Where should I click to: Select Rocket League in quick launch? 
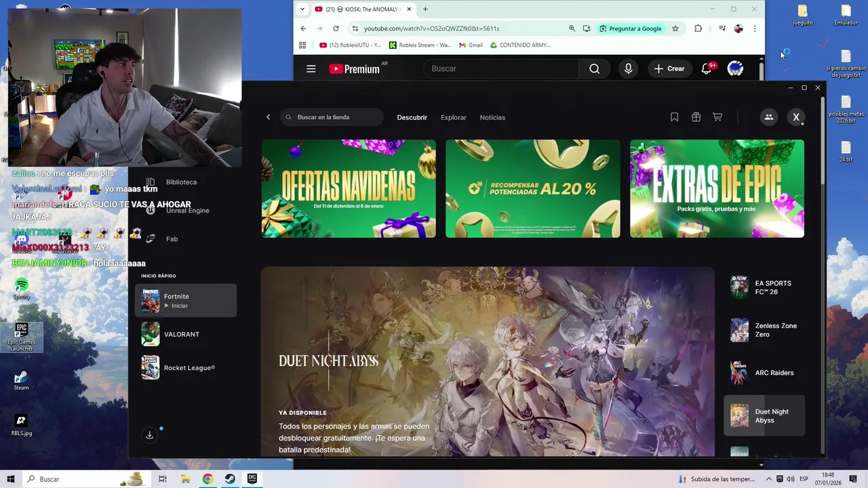click(186, 368)
